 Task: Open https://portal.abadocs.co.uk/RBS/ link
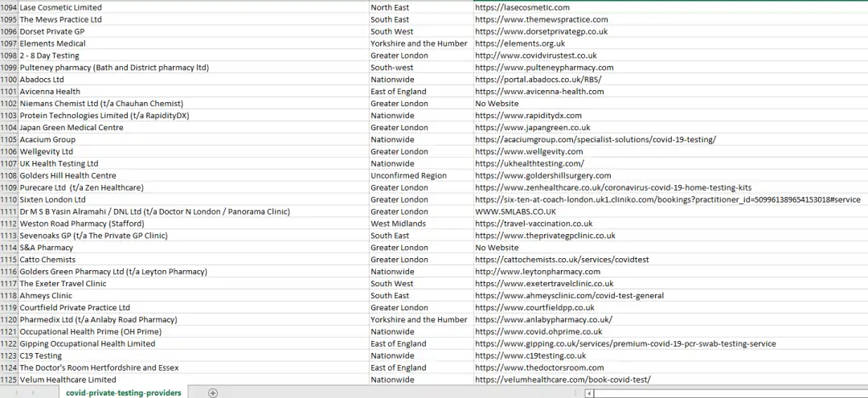[538, 80]
